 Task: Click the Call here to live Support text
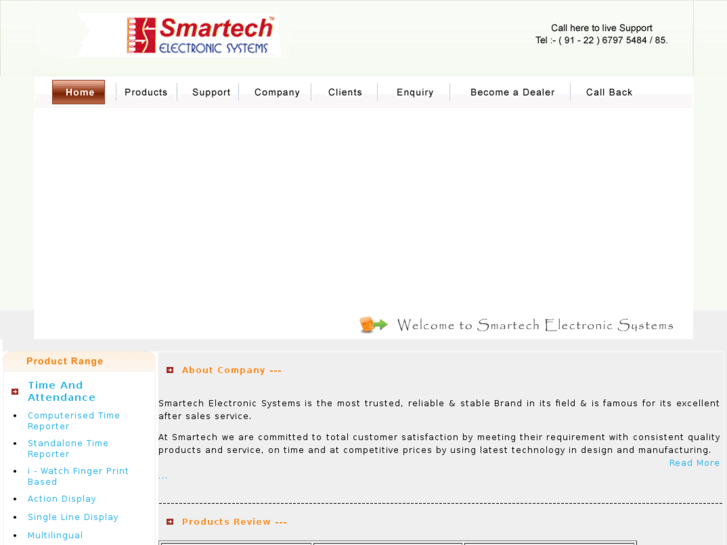(x=601, y=28)
